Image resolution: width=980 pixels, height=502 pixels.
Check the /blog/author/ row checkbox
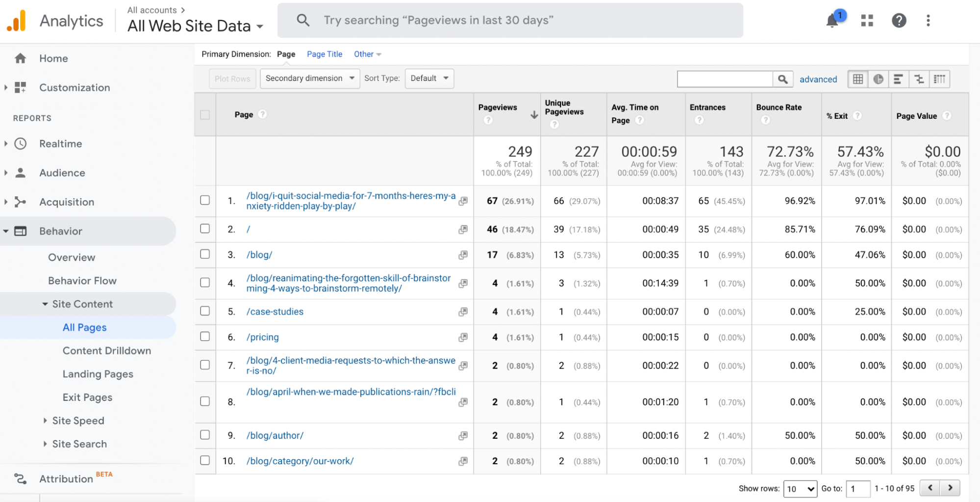(x=205, y=435)
